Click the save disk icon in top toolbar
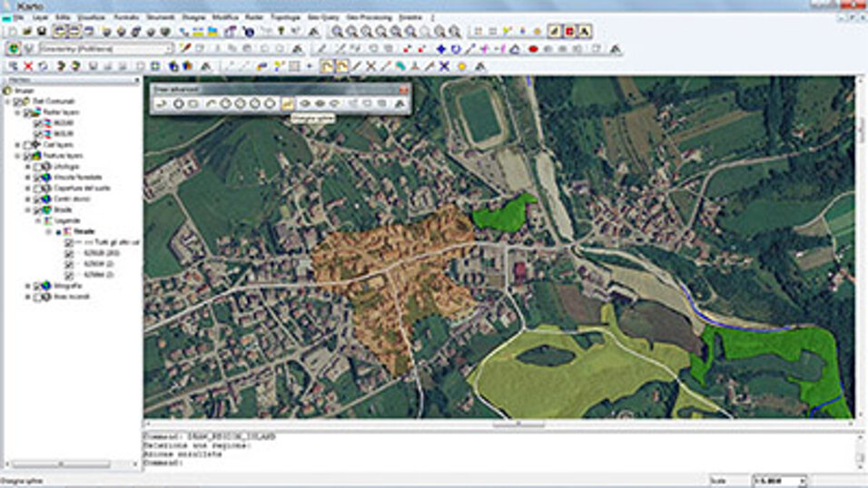The height and width of the screenshot is (488, 868). 43,32
